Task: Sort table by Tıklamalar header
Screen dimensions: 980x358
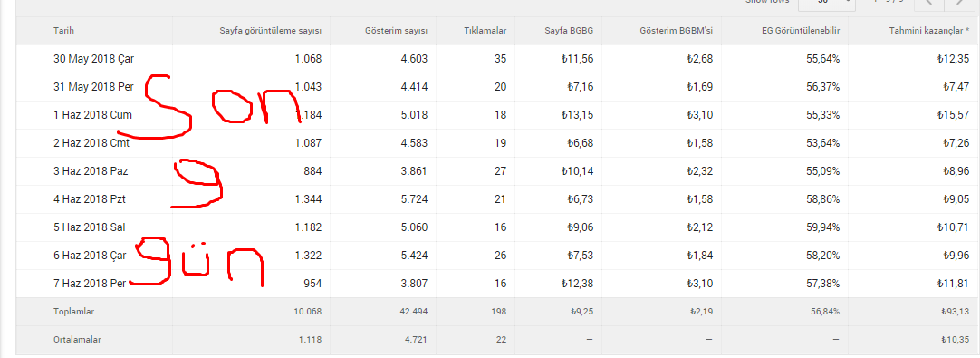Action: pos(485,30)
